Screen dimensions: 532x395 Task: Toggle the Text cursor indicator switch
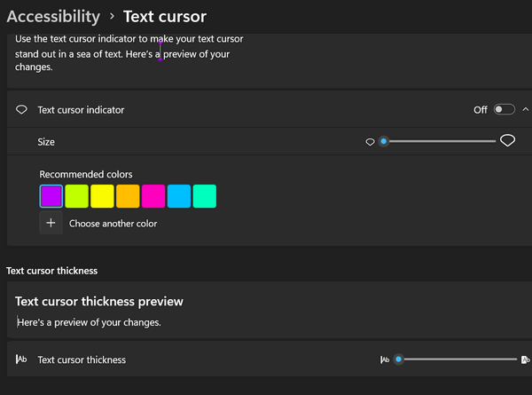[x=504, y=110]
